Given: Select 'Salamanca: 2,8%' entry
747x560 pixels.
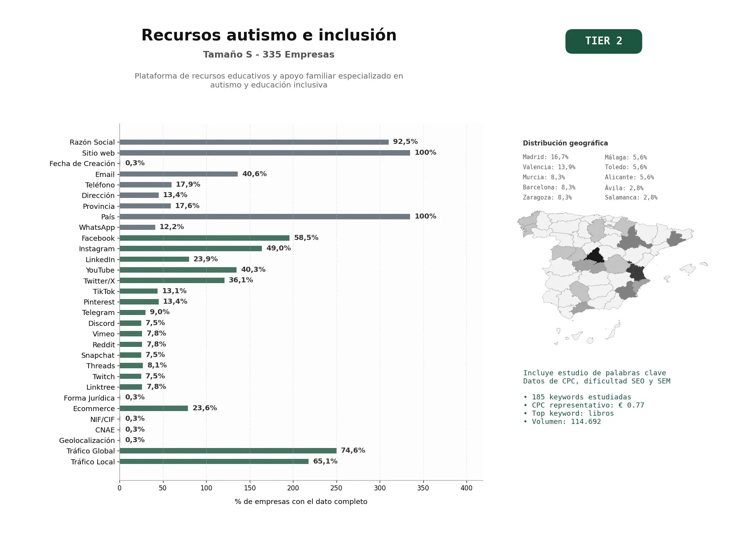Looking at the screenshot, I should [x=631, y=198].
